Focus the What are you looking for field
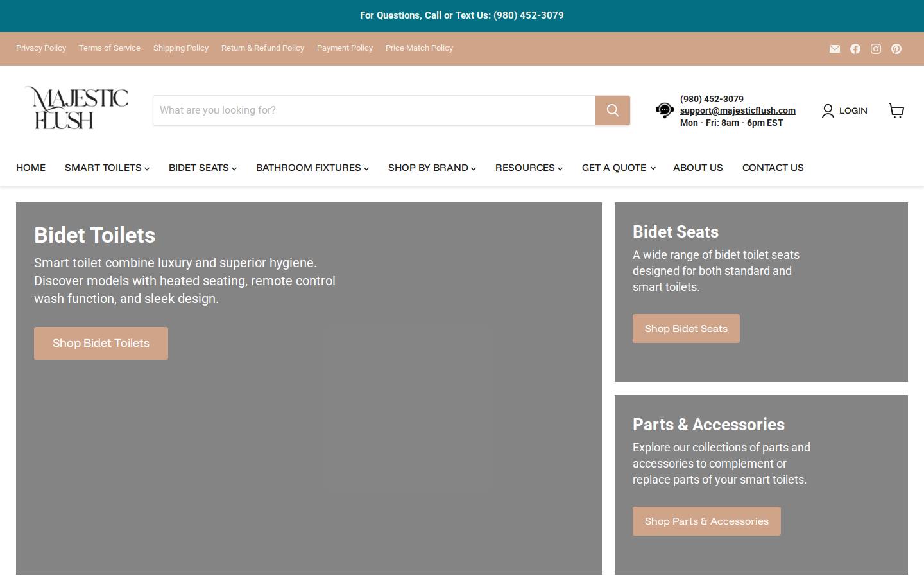This screenshot has height=578, width=924. (x=374, y=110)
